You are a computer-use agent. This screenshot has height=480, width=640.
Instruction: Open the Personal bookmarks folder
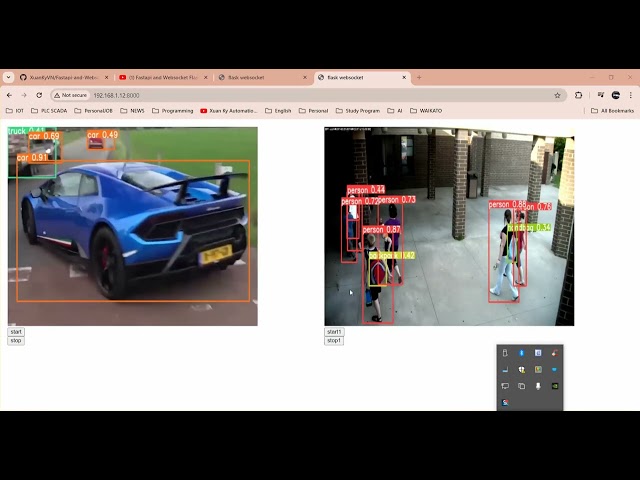coord(313,111)
